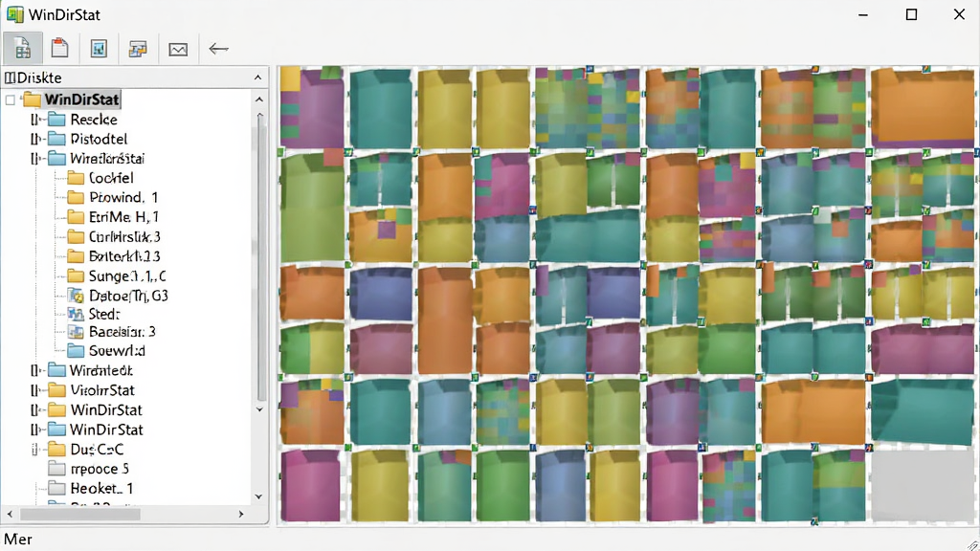This screenshot has height=551, width=980.
Task: Click the blue framed chart toolbar icon
Action: click(x=99, y=49)
